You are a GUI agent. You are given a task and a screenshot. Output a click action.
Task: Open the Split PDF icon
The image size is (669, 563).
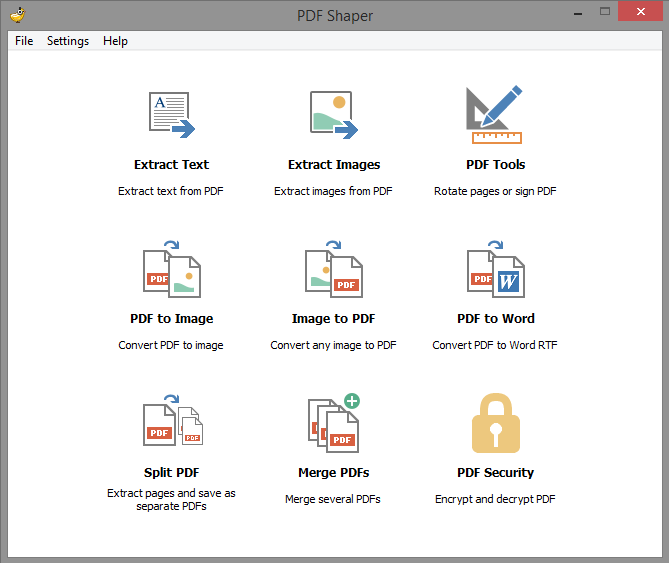pos(173,420)
